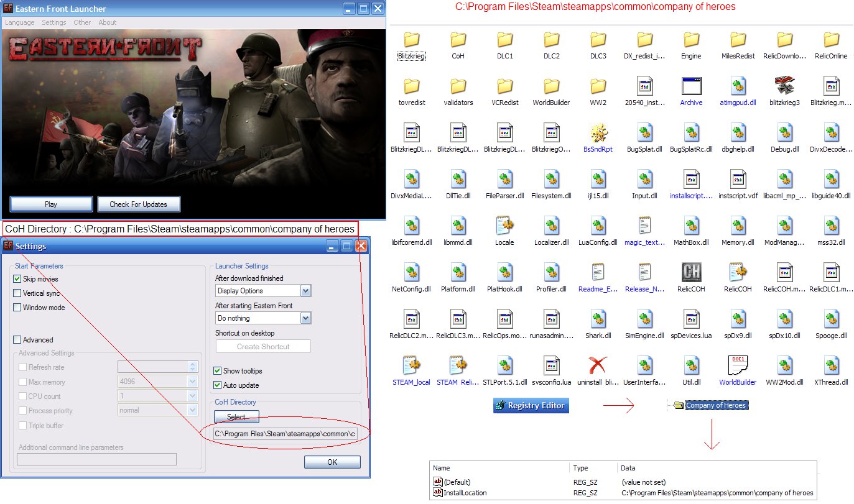This screenshot has width=854, height=504.
Task: Click the Archive application icon
Action: coord(692,86)
